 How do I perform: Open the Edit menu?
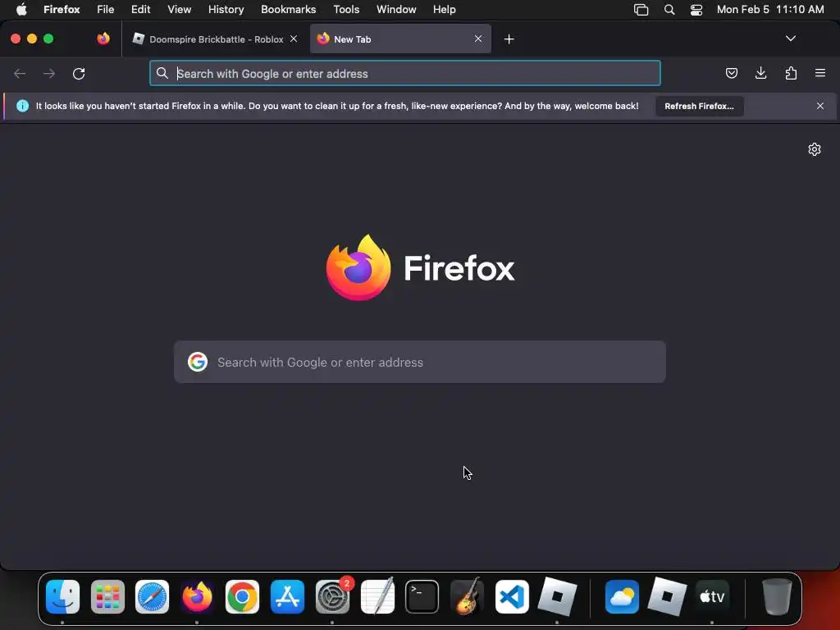pyautogui.click(x=141, y=10)
